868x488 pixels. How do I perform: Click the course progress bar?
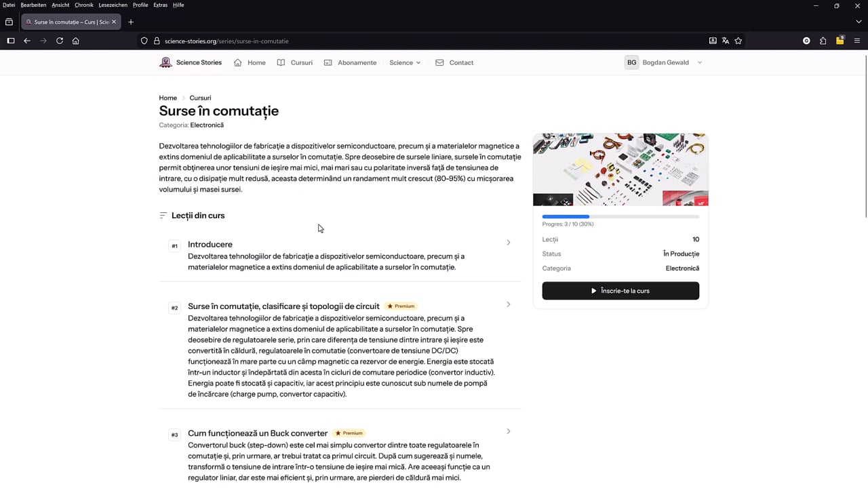coord(620,216)
